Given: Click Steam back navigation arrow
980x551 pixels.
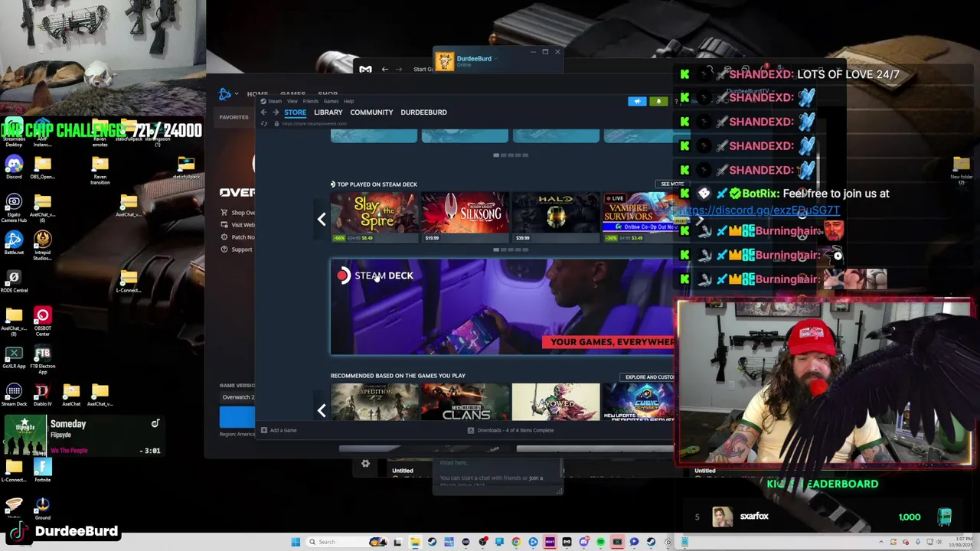Looking at the screenshot, I should [x=263, y=112].
